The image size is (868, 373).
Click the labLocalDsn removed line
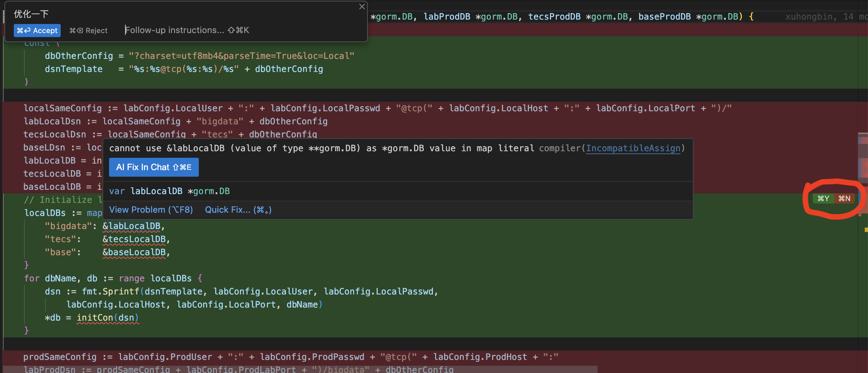(176, 121)
